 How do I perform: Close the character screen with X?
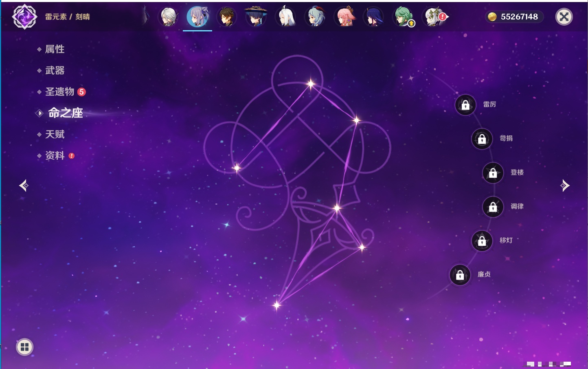(564, 17)
